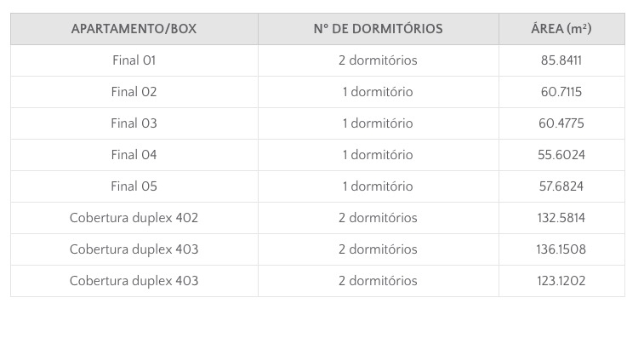Select "1 dormitório" in the Final 04 row

pyautogui.click(x=378, y=155)
